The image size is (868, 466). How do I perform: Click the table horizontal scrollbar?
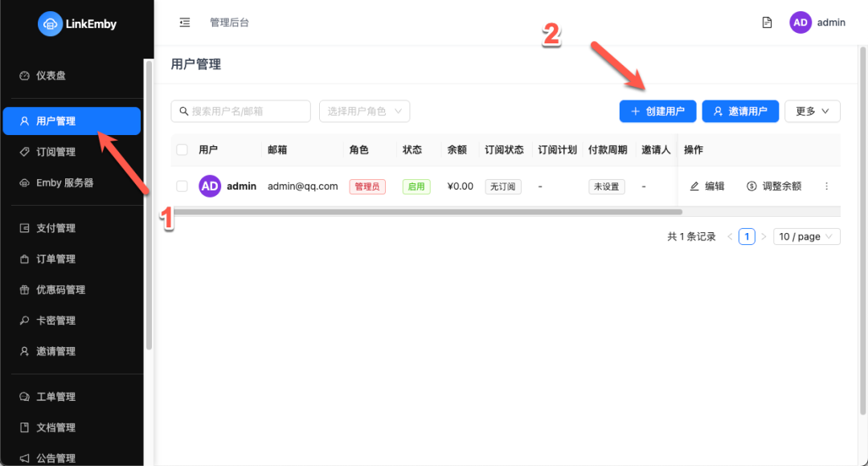coord(428,212)
